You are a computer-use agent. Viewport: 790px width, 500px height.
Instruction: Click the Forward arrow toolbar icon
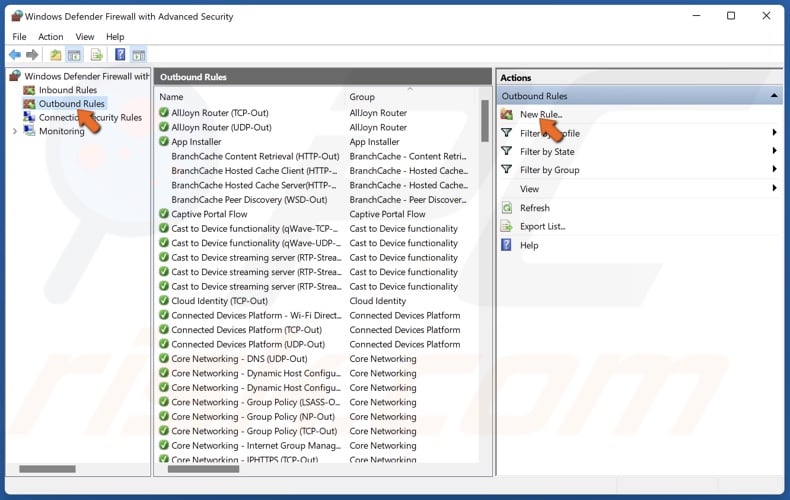click(32, 54)
